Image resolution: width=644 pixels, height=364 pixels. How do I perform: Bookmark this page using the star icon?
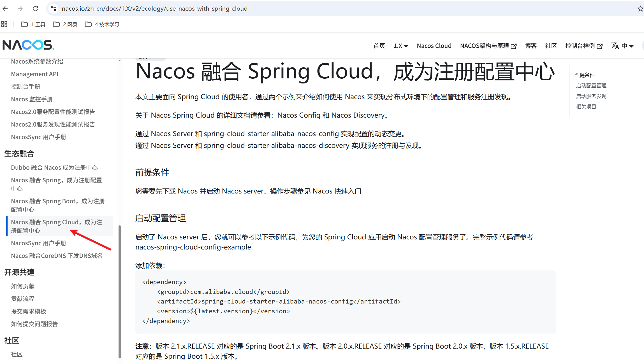(640, 9)
